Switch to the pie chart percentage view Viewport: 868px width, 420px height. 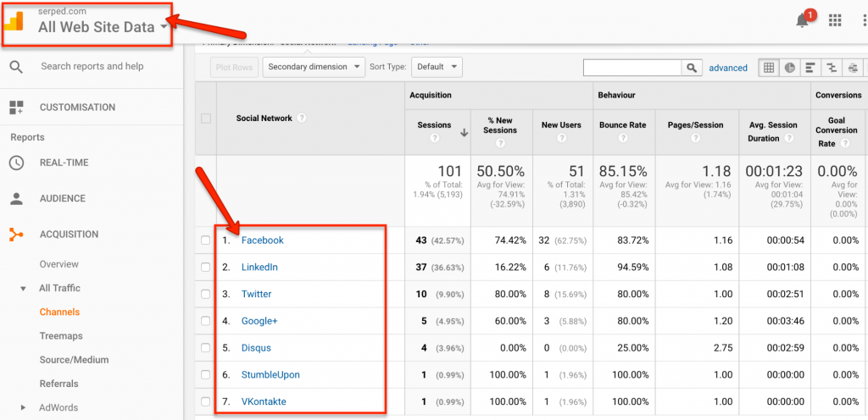789,68
